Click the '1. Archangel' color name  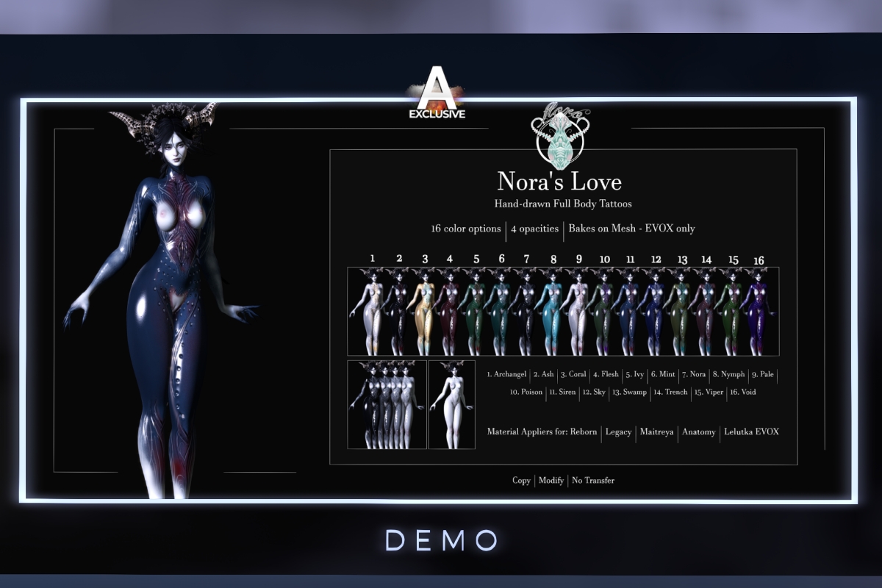click(x=506, y=374)
